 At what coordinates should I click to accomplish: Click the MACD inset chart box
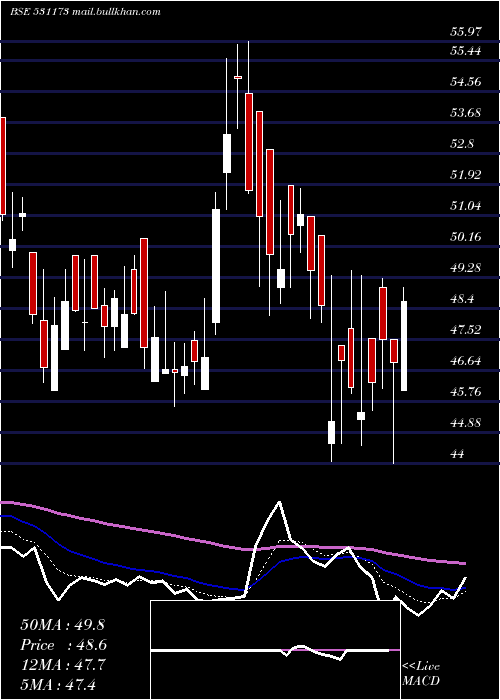click(x=275, y=650)
